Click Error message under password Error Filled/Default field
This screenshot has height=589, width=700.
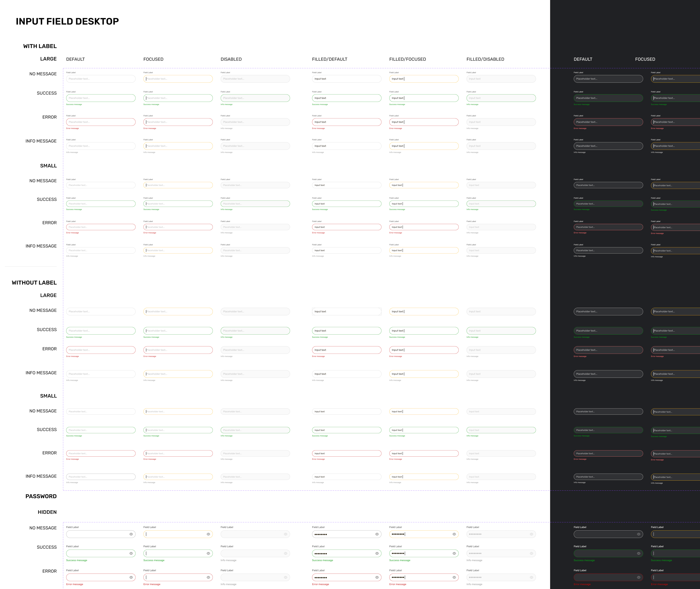[320, 584]
